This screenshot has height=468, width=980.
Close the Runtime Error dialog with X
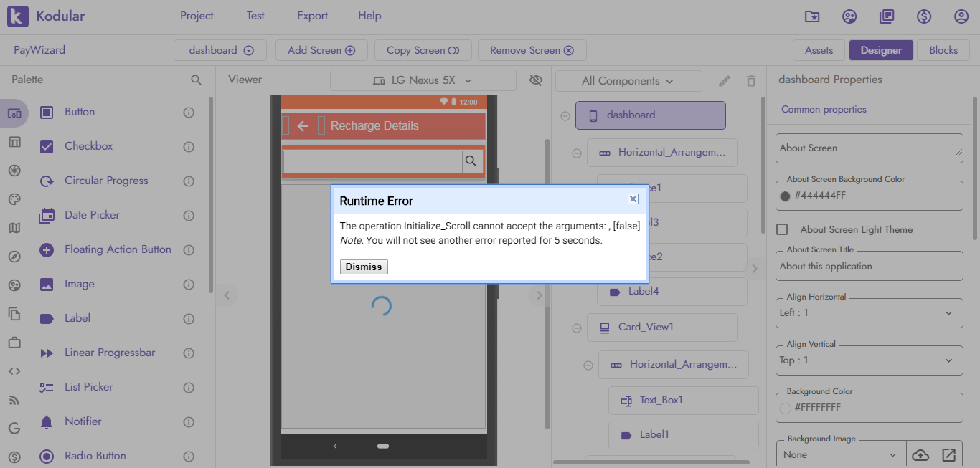[x=633, y=199]
